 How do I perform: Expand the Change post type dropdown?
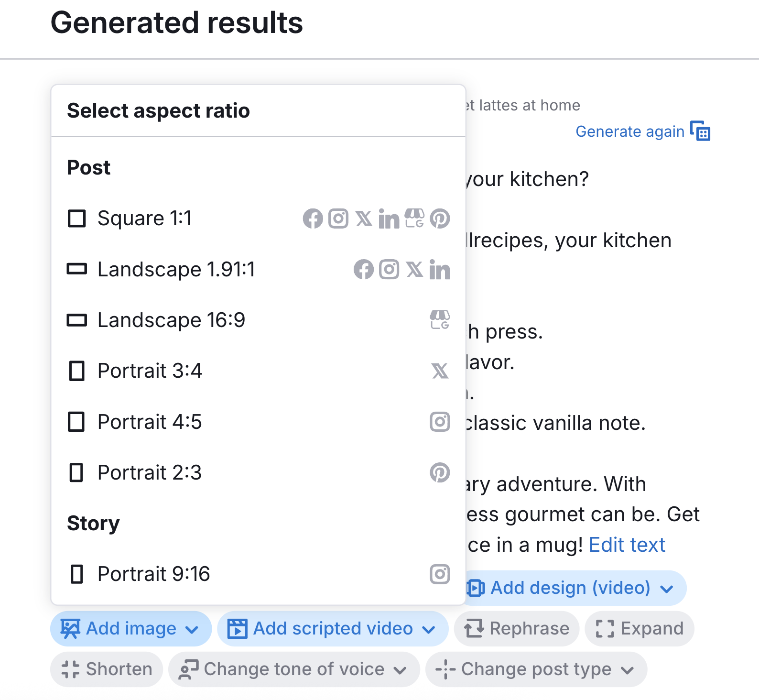tap(536, 669)
